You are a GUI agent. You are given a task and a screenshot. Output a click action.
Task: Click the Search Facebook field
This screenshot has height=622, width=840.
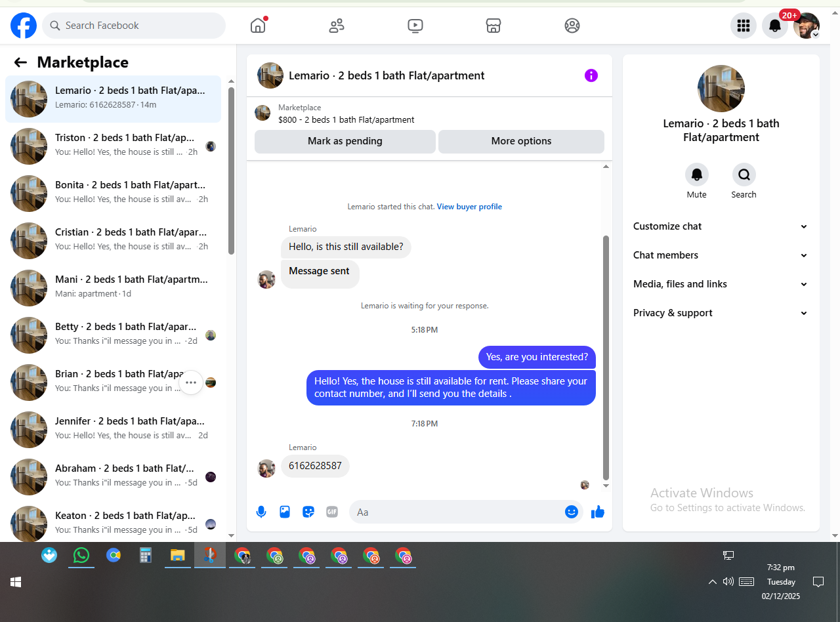pos(134,26)
